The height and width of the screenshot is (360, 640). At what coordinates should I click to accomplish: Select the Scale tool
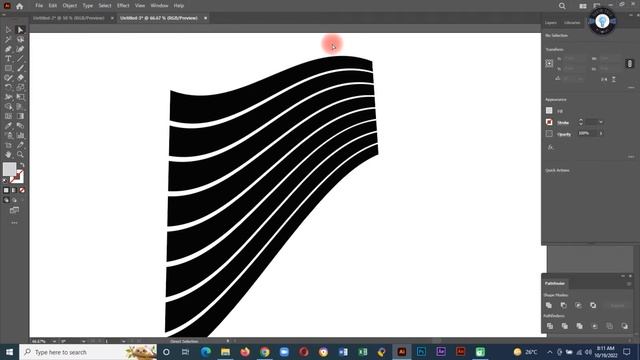click(20, 87)
